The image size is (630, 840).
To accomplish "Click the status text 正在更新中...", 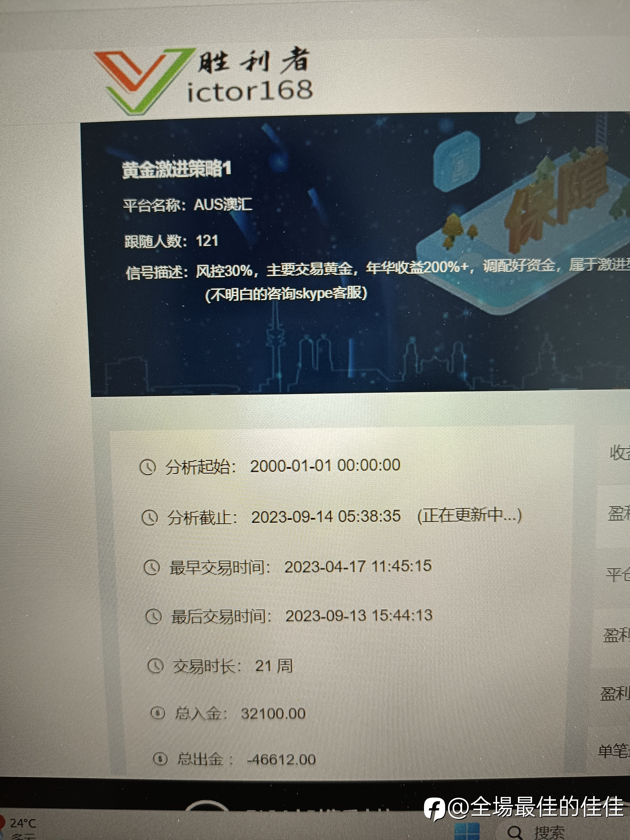I will click(470, 515).
